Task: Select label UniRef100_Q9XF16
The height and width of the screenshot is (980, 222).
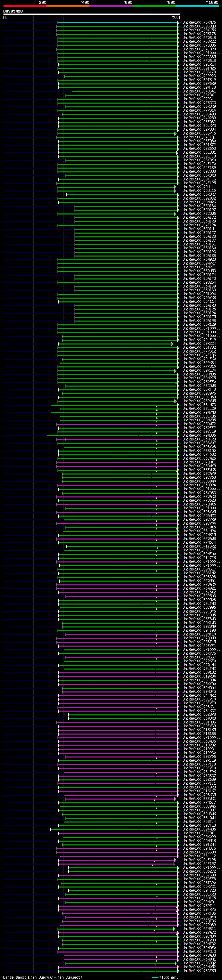Action: 199,179
